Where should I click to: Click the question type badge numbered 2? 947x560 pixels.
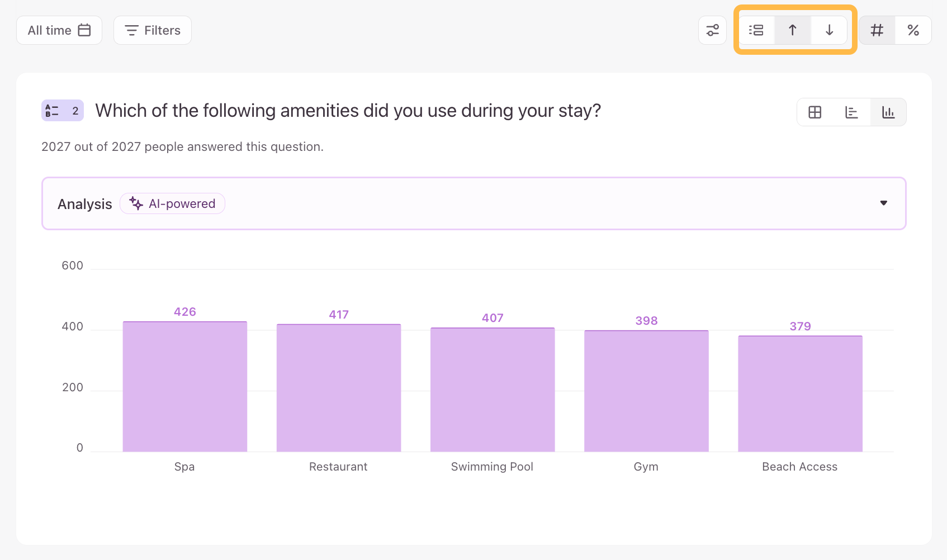(63, 111)
